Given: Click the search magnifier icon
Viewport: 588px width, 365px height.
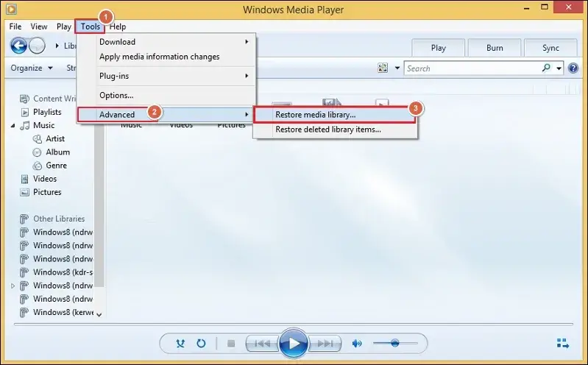Looking at the screenshot, I should (546, 68).
